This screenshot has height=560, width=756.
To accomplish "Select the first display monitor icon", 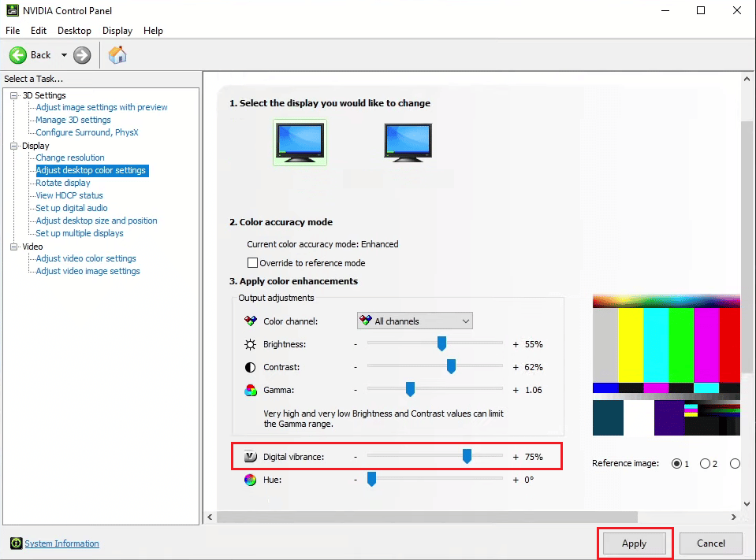I will click(300, 143).
